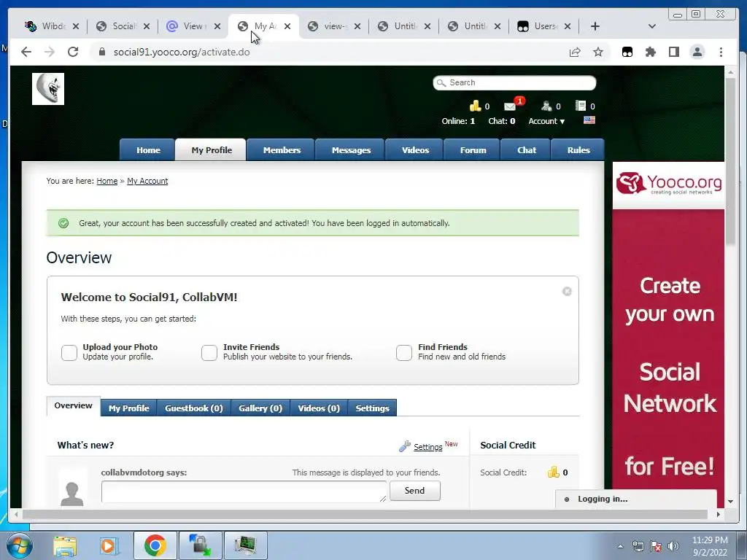747x560 pixels.
Task: Follow the Home breadcrumb link
Action: point(107,181)
